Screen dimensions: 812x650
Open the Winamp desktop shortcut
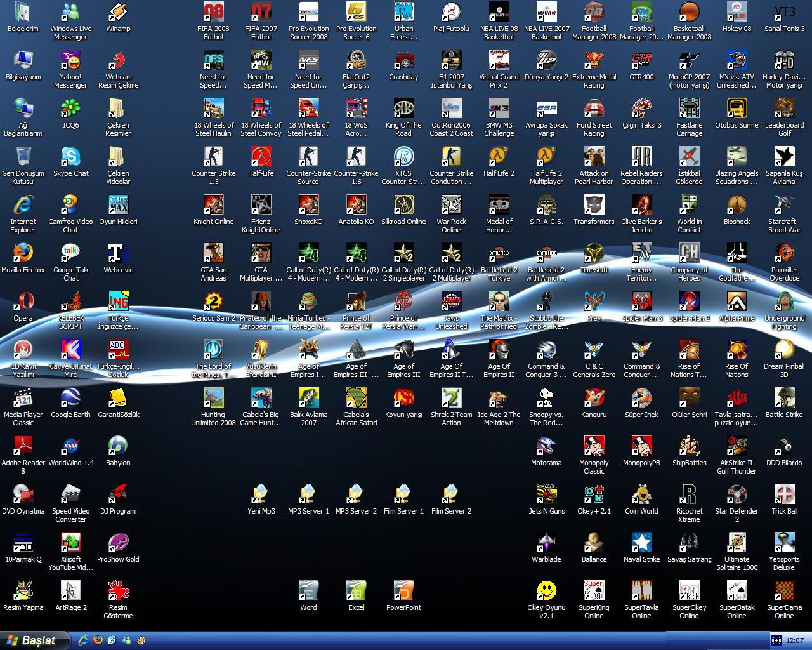(x=118, y=13)
